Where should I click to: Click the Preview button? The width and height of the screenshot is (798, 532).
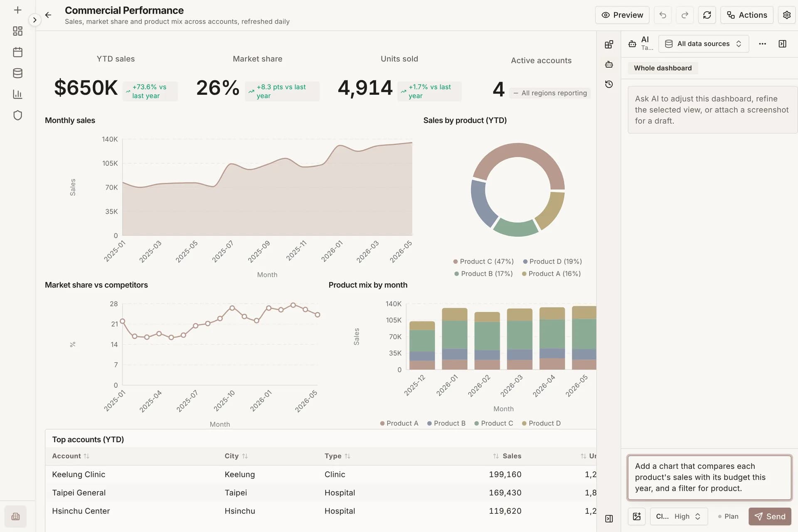pyautogui.click(x=622, y=15)
